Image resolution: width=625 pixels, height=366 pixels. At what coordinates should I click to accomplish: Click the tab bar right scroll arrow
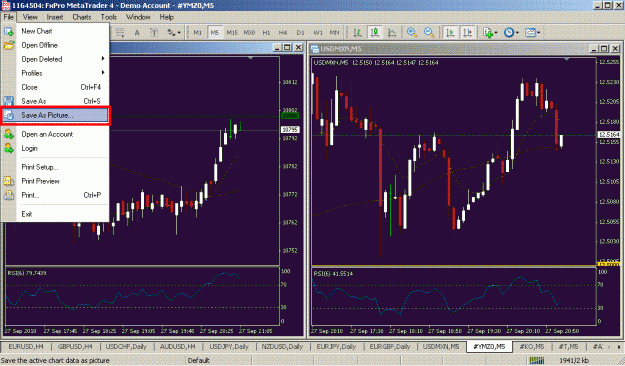(619, 347)
